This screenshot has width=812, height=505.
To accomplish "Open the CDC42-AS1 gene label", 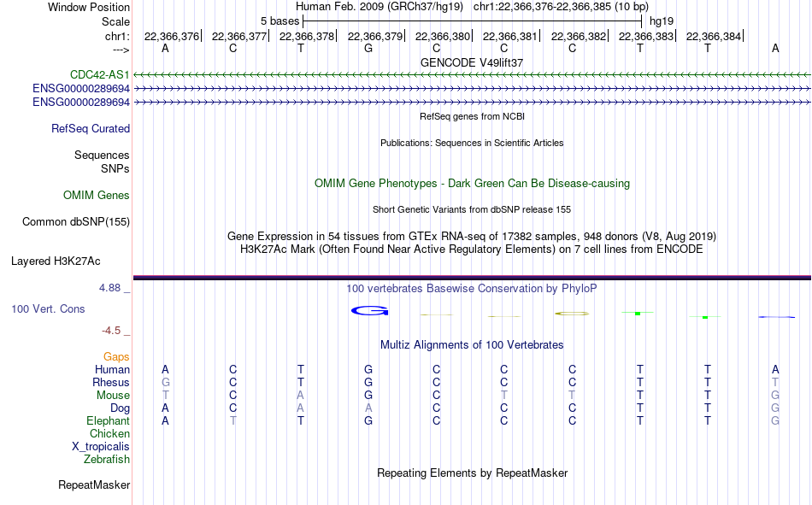I will [x=99, y=74].
